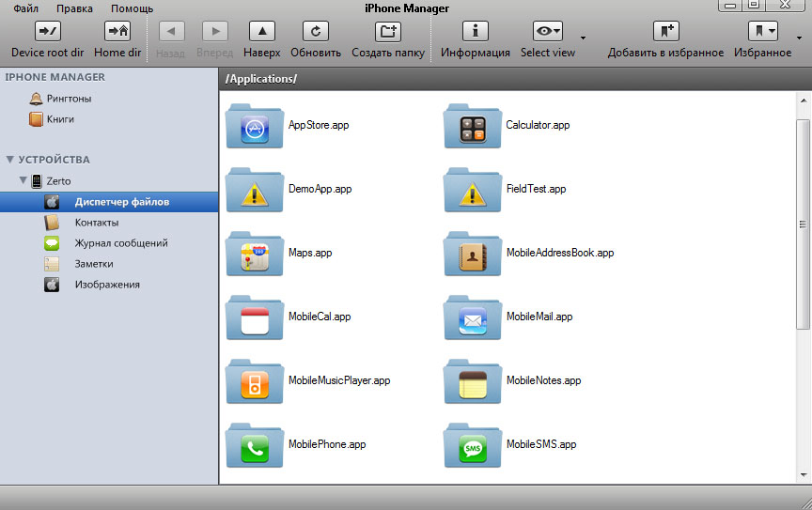Open the dropdown arrow beside Избранное
Screen dimensions: 812x510
pos(799,38)
